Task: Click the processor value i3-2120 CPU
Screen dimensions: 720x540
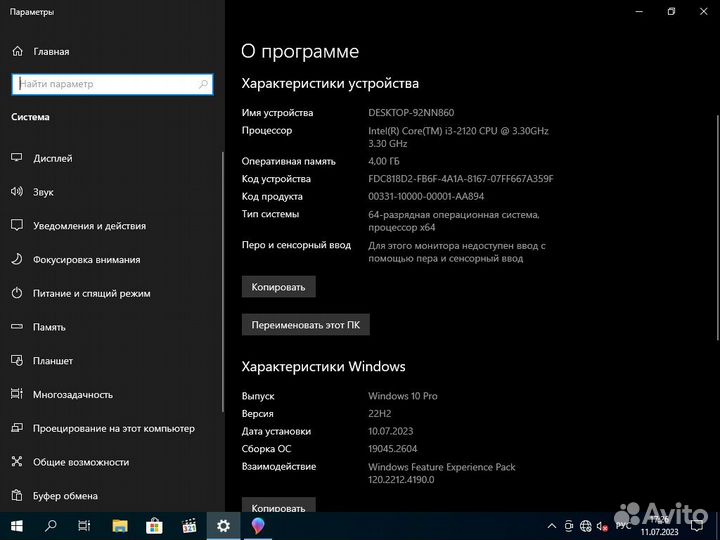Action: click(458, 137)
